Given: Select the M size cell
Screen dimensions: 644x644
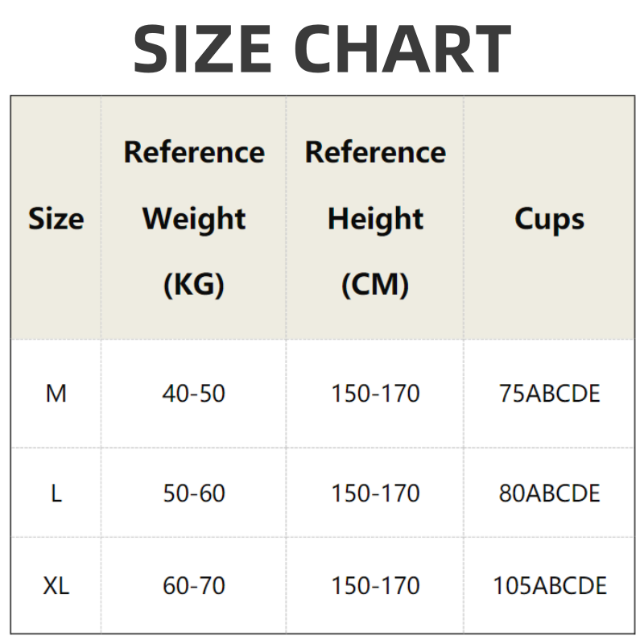Looking at the screenshot, I should [56, 394].
